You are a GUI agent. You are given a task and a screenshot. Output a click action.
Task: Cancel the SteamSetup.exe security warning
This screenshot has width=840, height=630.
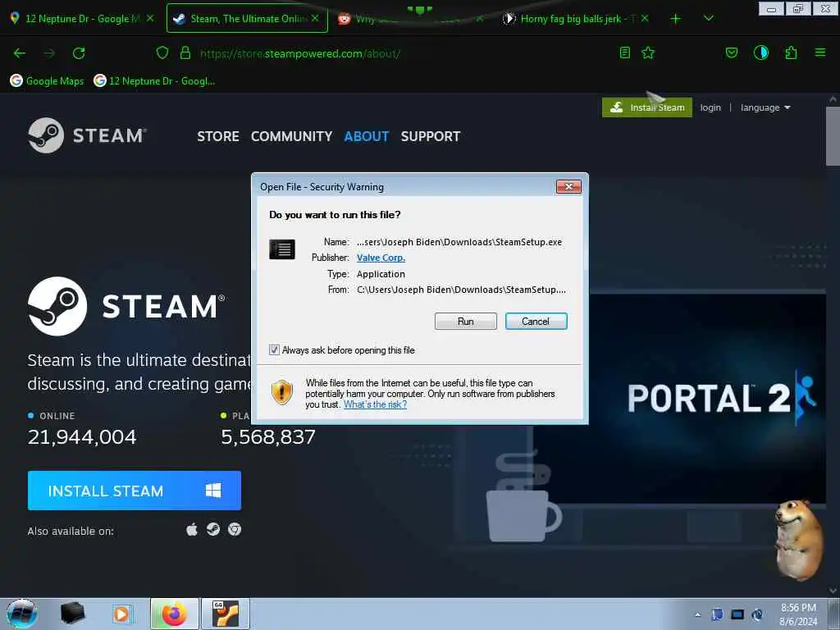(x=536, y=322)
